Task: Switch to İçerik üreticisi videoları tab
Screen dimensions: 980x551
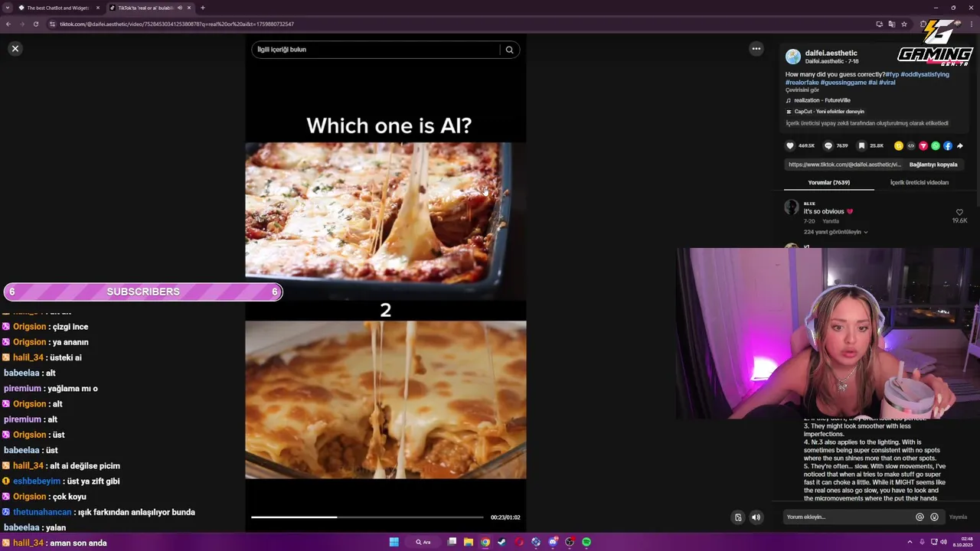Action: pos(919,183)
